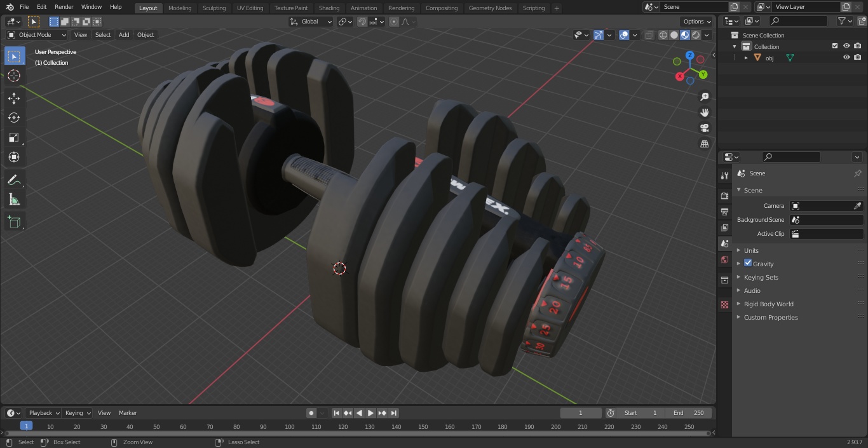
Task: Select the Cursor tool in toolbar
Action: point(14,76)
